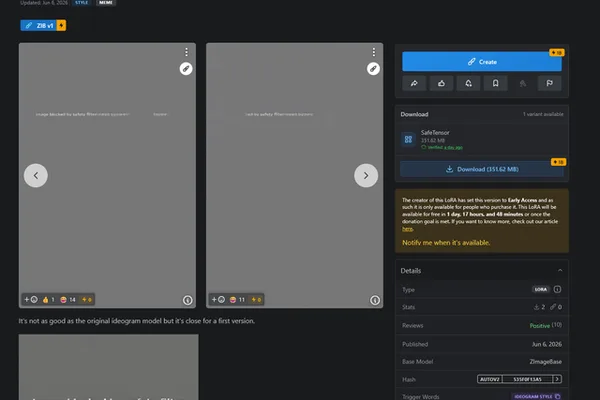Open first image's three-dot menu

pos(186,52)
